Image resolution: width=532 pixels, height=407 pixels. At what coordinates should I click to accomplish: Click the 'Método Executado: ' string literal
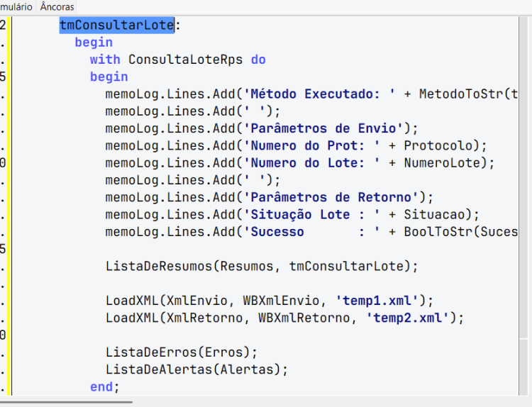pyautogui.click(x=319, y=94)
